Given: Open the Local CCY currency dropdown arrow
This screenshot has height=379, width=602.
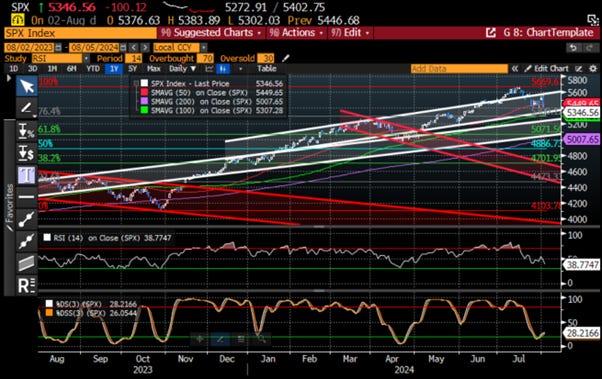Looking at the screenshot, I should click(203, 48).
